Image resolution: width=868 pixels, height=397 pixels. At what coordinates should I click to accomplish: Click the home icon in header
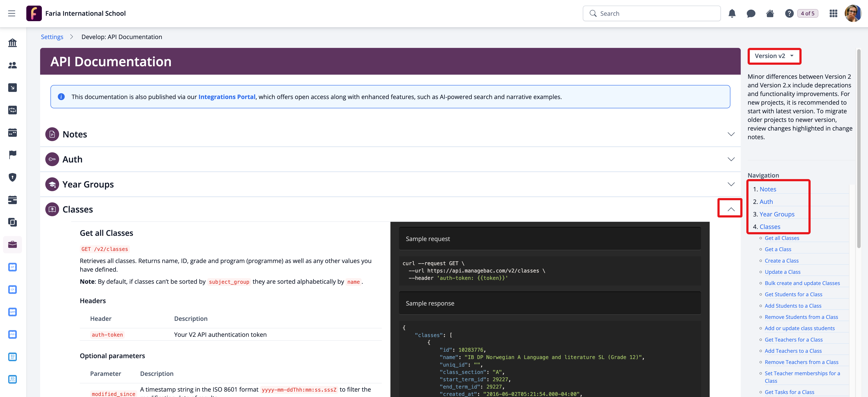(x=770, y=13)
